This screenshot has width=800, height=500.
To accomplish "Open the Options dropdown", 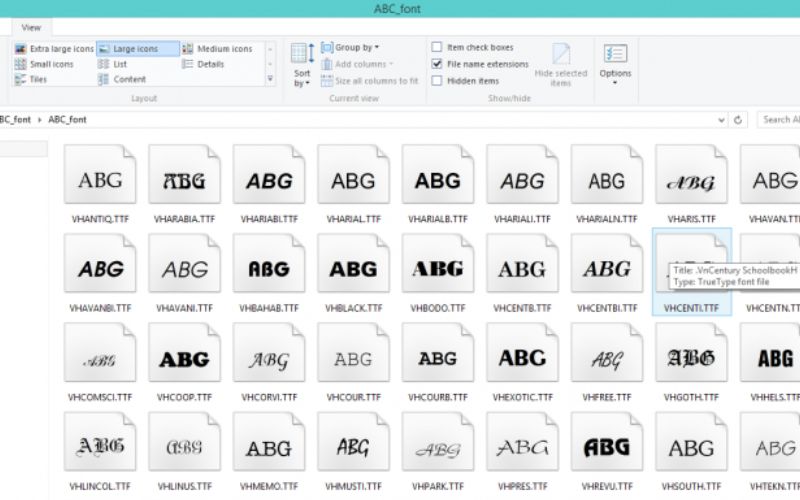I will (x=615, y=65).
